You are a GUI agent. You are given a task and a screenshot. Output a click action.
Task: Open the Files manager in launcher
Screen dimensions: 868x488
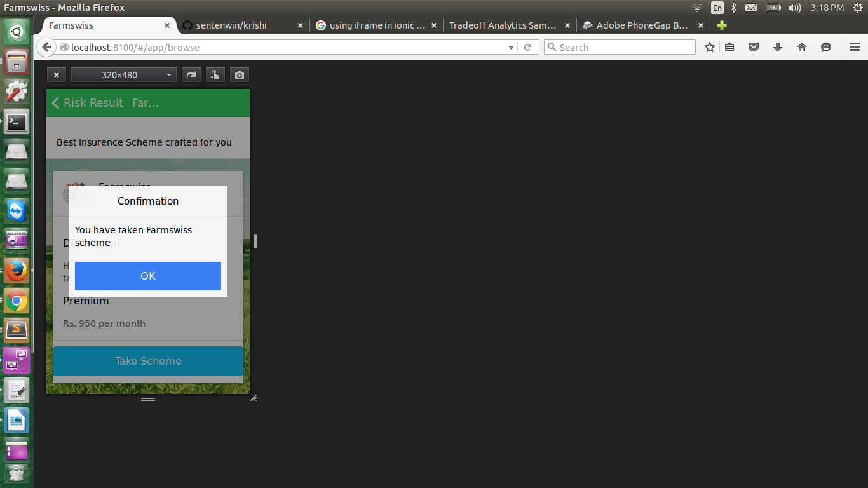click(x=17, y=62)
